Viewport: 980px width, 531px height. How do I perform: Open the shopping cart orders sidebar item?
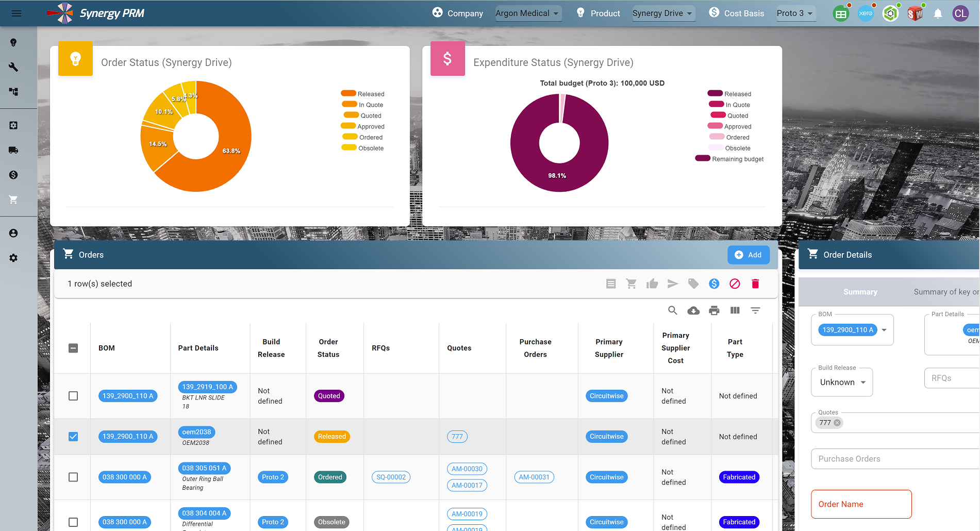pos(13,200)
